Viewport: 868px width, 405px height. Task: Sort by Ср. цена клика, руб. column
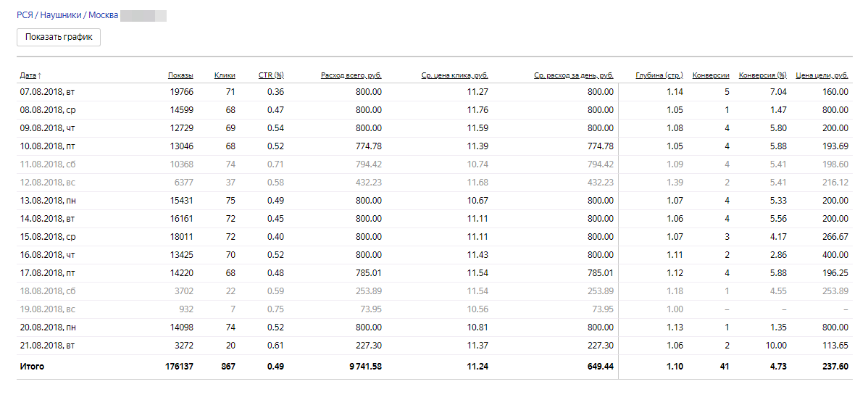[454, 75]
